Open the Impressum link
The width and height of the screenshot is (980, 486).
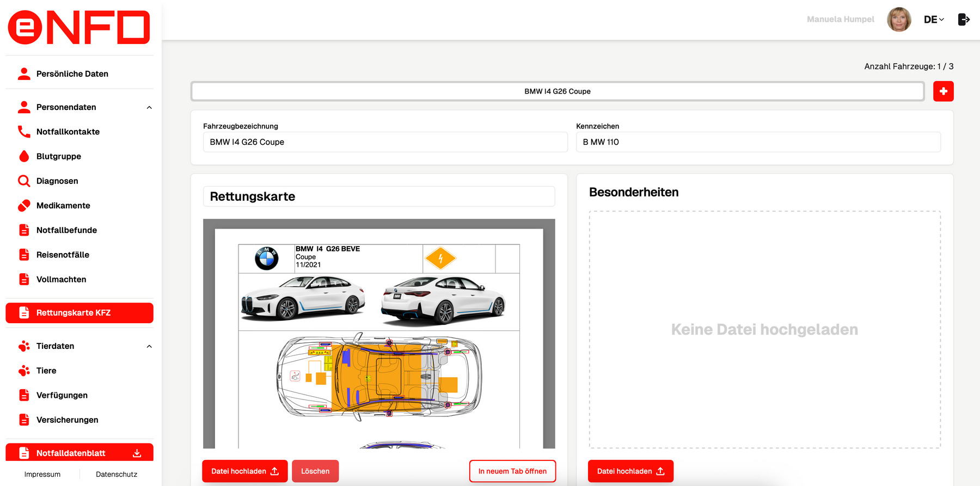pos(42,475)
